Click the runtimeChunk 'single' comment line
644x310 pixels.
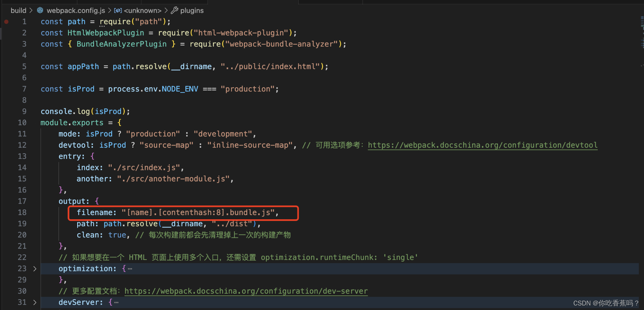click(238, 257)
